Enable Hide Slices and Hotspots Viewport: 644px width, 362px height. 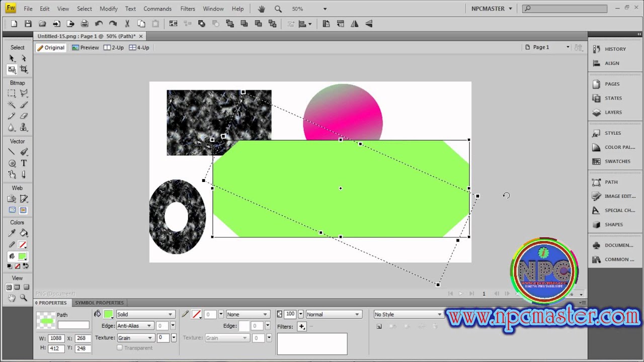pyautogui.click(x=12, y=210)
